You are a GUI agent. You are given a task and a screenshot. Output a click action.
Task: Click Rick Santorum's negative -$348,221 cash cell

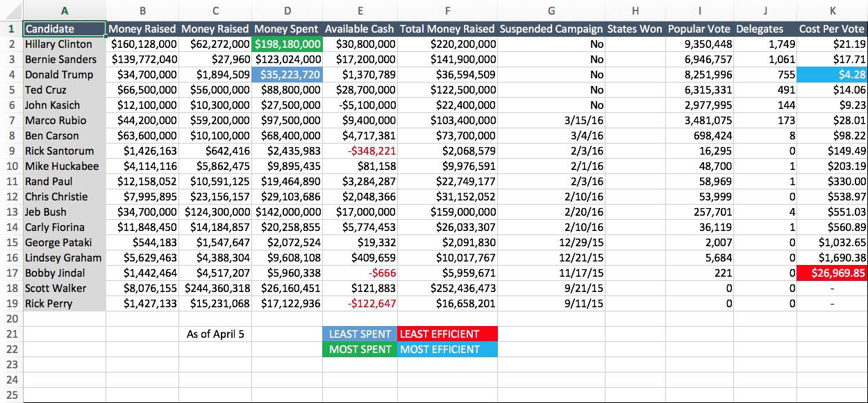(359, 151)
